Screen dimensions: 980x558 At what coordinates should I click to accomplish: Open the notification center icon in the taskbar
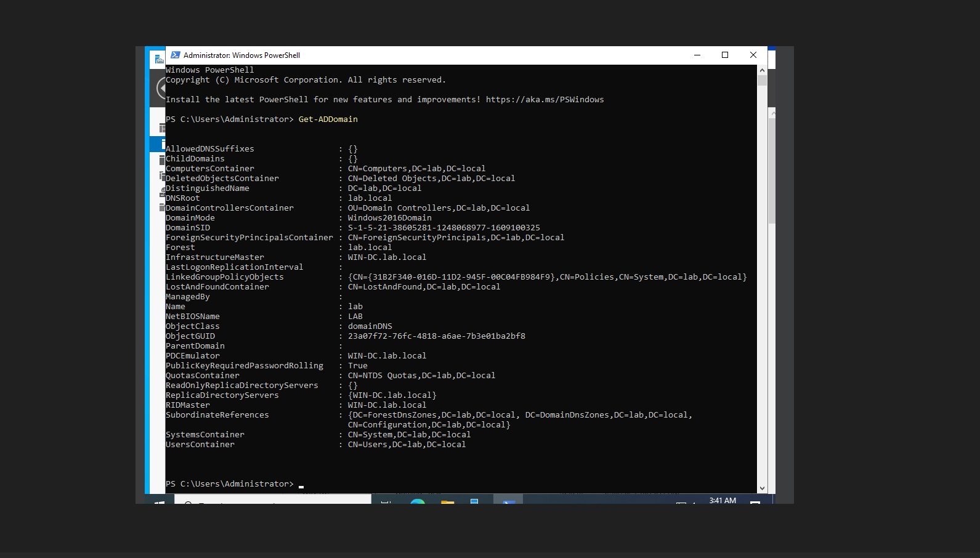point(755,501)
